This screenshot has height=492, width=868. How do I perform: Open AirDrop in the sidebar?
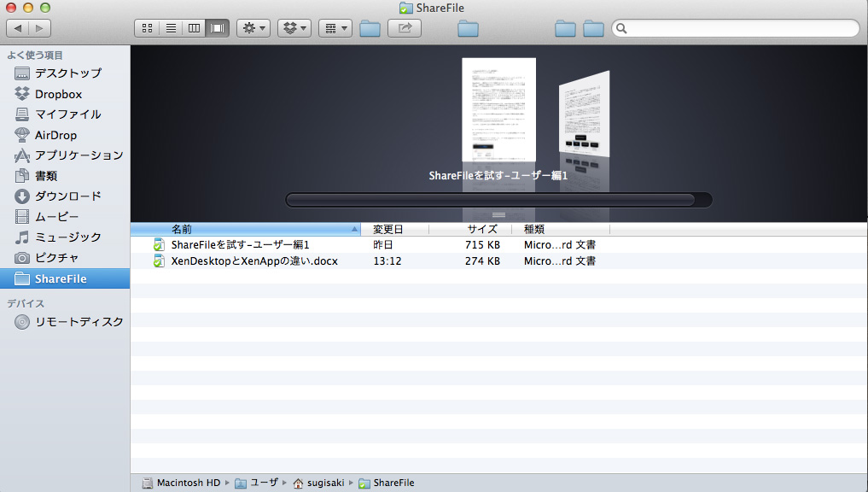click(66, 135)
